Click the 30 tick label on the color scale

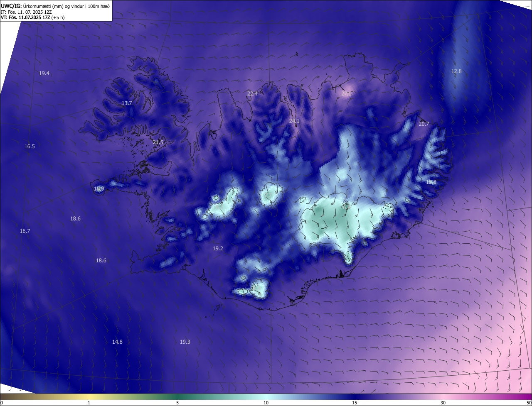443,403
